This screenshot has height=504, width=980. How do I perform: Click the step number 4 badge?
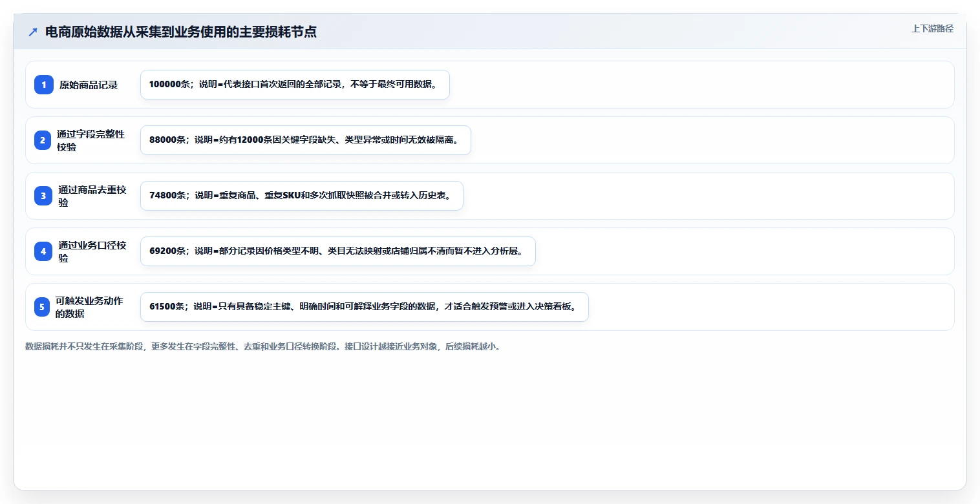tap(43, 251)
